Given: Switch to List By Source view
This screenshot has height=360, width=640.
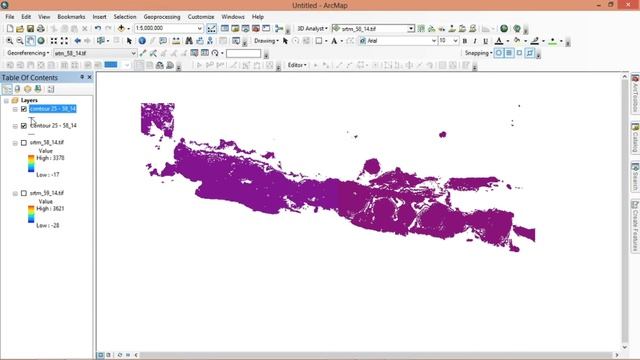Looking at the screenshot, I should [17, 89].
